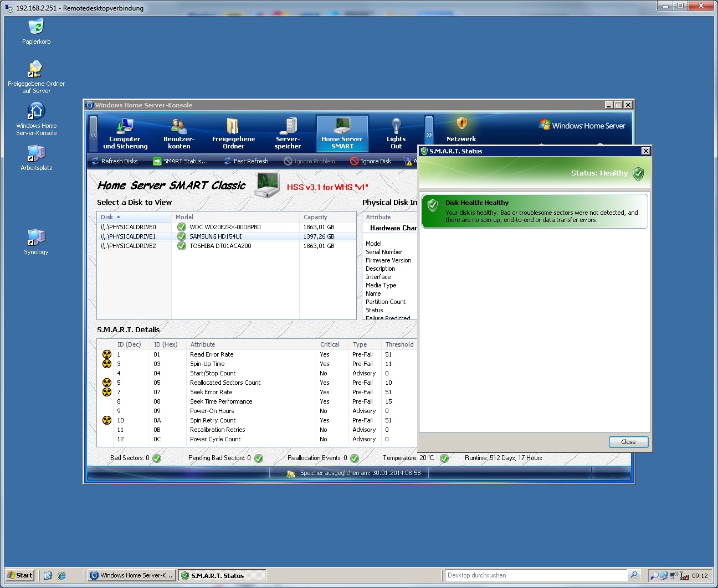Sort disk list by Capacity column header

pos(327,217)
